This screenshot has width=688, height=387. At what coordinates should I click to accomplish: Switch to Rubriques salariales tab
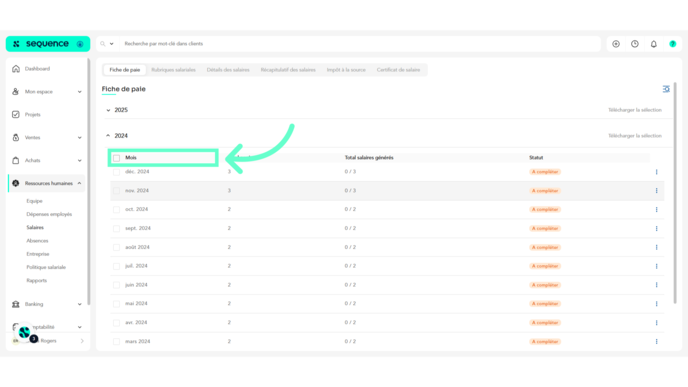tap(173, 70)
